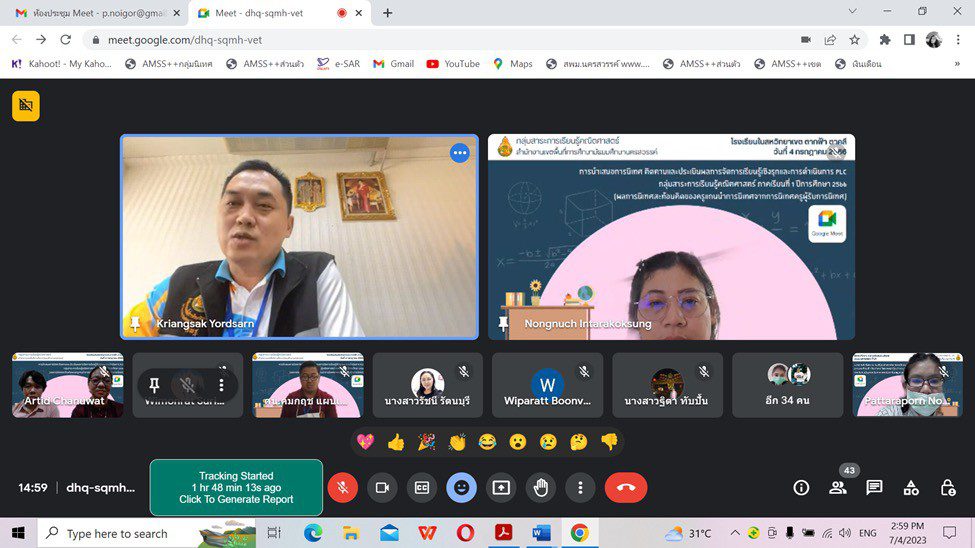Toggle closed captions CC button
This screenshot has width=975, height=548.
pyautogui.click(x=422, y=488)
